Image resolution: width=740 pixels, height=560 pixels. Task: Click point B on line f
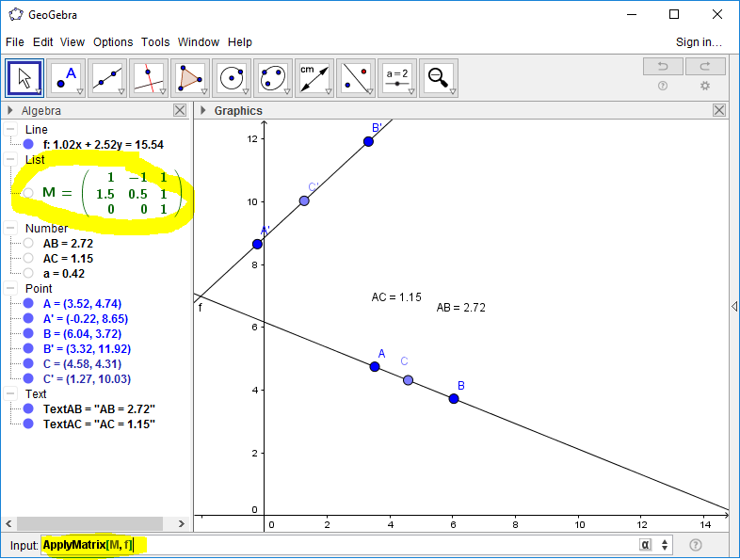coord(454,399)
